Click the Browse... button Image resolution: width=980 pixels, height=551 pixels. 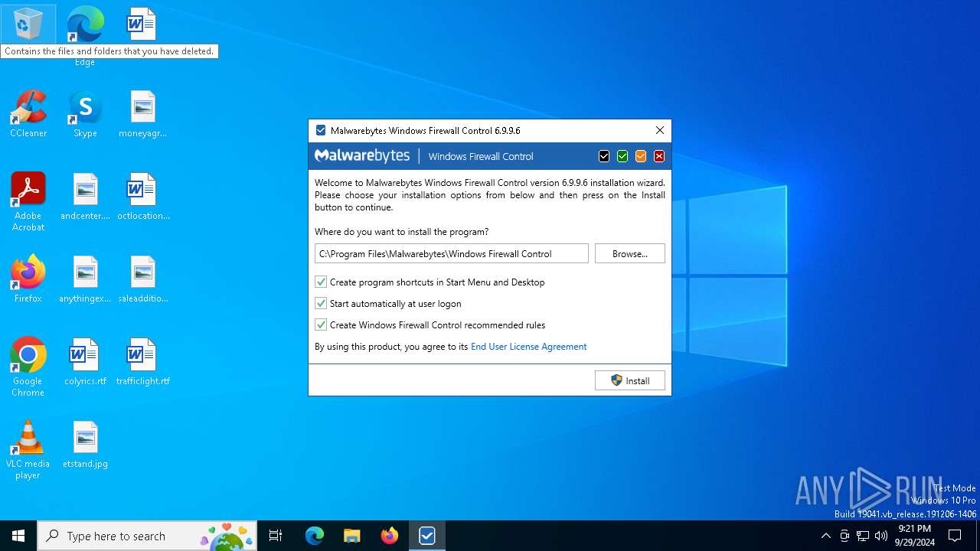tap(630, 253)
